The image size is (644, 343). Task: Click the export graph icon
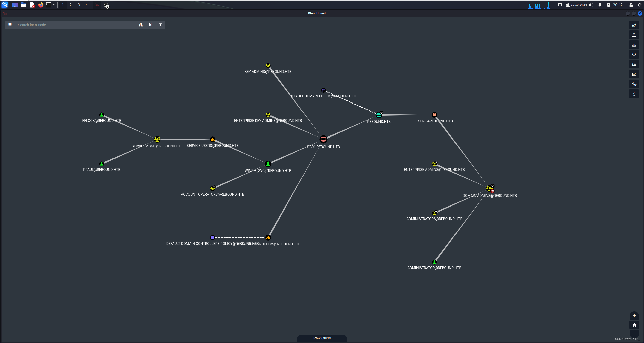634,35
